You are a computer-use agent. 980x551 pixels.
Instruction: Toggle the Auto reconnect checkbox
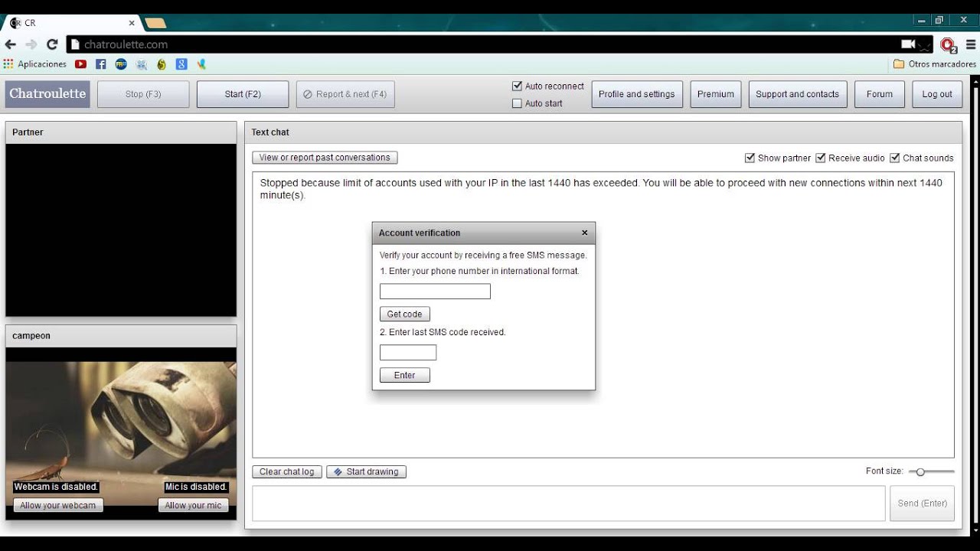[x=517, y=86]
